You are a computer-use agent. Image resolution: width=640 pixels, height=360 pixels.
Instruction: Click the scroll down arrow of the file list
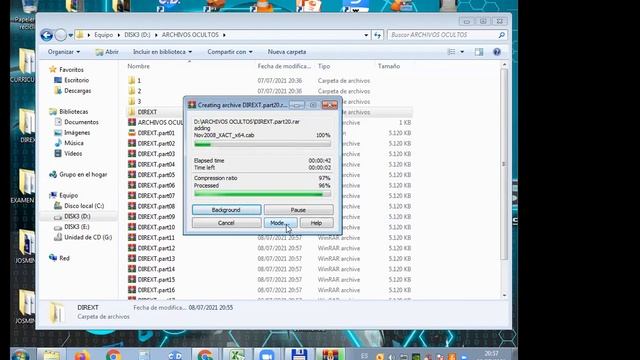[x=504, y=296]
